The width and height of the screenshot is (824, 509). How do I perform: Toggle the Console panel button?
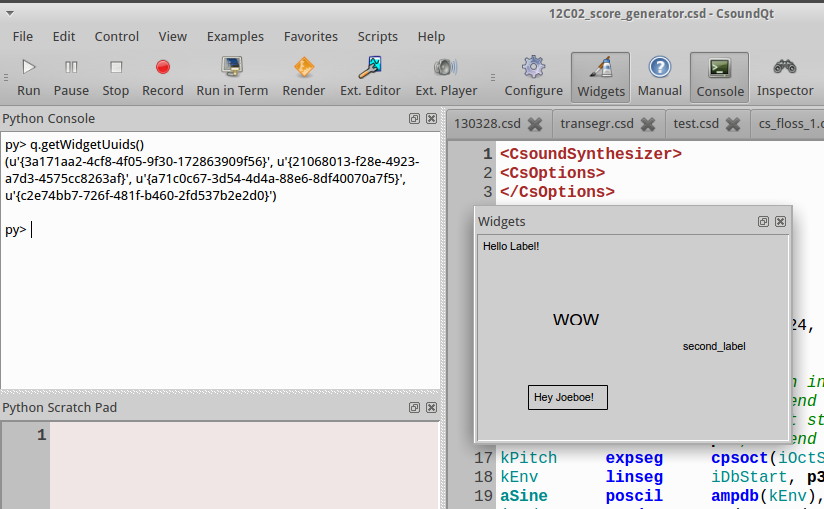coord(719,77)
